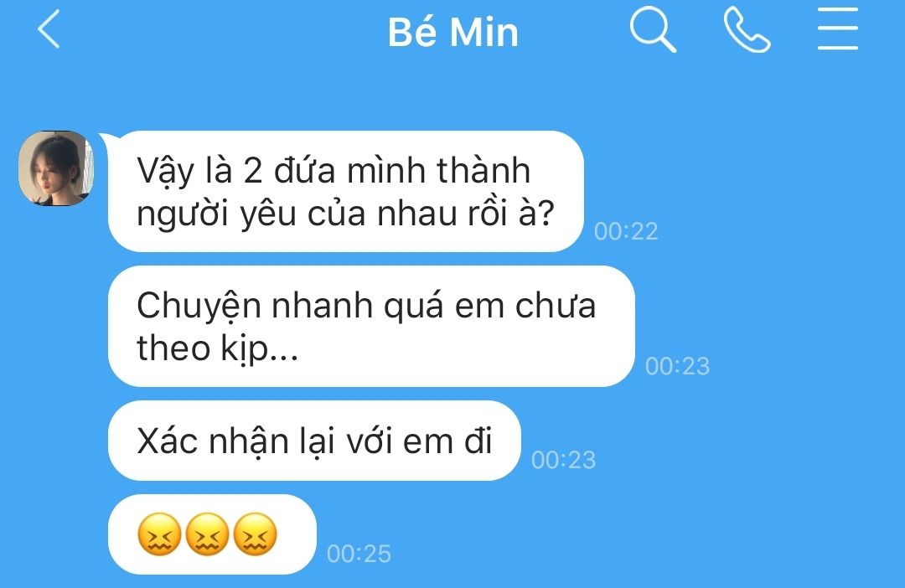Image resolution: width=905 pixels, height=588 pixels.
Task: Click 00:23 beside 'Chuyện nhanh quá' message
Action: (677, 366)
